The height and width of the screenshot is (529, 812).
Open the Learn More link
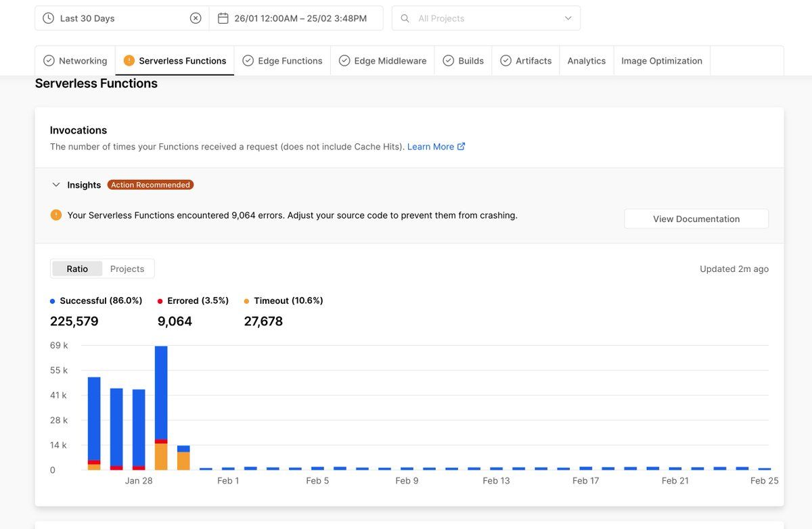pos(430,147)
